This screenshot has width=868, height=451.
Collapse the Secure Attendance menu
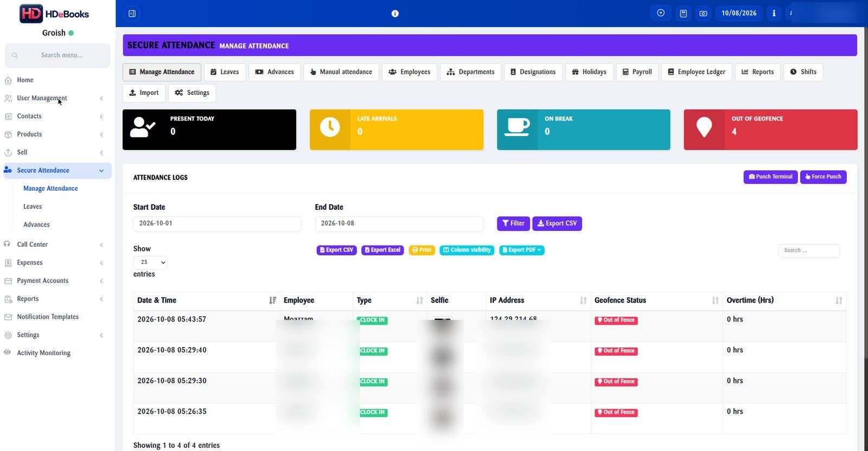(x=58, y=171)
